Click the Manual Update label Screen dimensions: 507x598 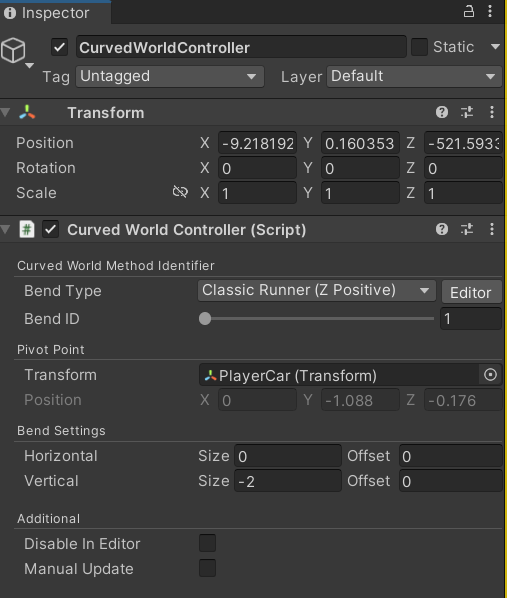79,569
